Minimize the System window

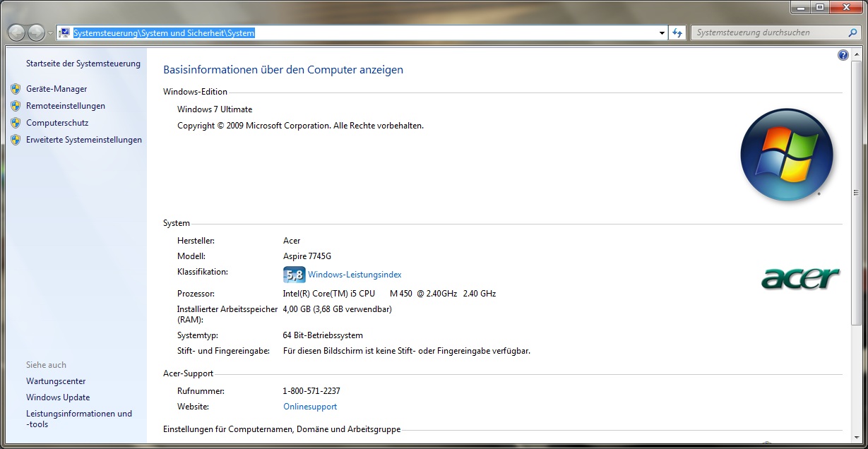coord(800,7)
